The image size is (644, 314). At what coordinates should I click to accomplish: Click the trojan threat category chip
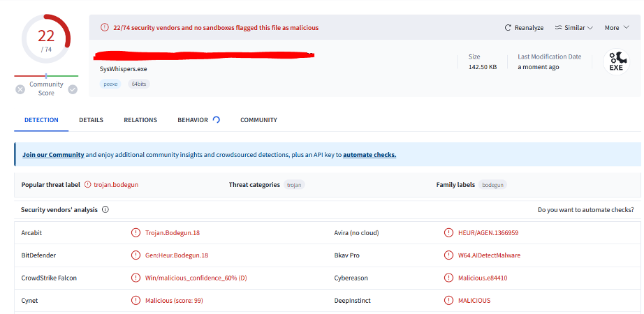294,185
